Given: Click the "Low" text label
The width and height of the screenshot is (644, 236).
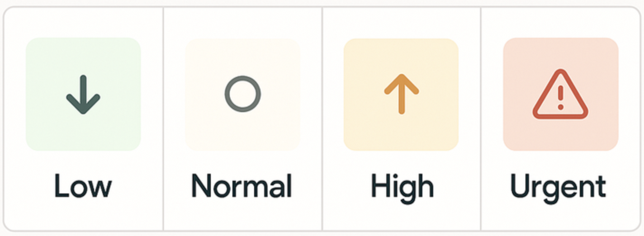Looking at the screenshot, I should click(83, 186).
